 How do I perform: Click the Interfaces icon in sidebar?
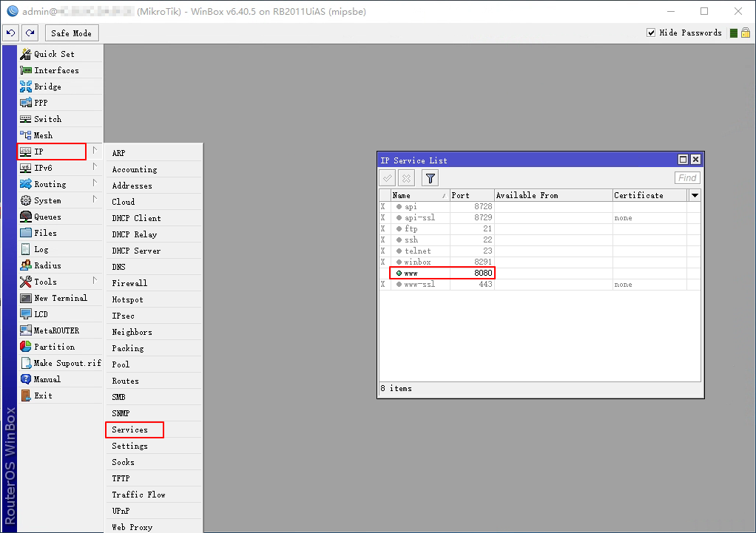(26, 70)
